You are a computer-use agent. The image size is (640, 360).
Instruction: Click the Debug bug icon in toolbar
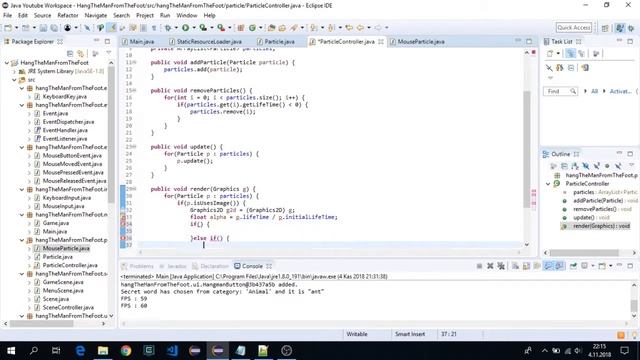(x=168, y=27)
